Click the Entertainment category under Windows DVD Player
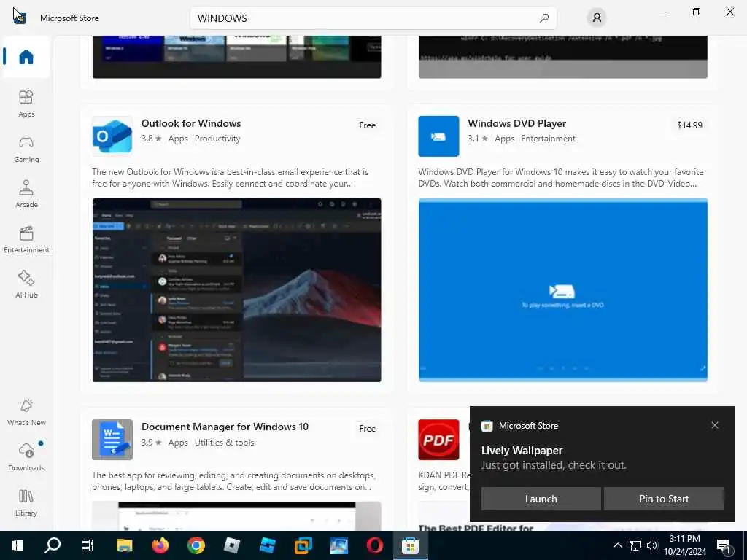 click(548, 139)
